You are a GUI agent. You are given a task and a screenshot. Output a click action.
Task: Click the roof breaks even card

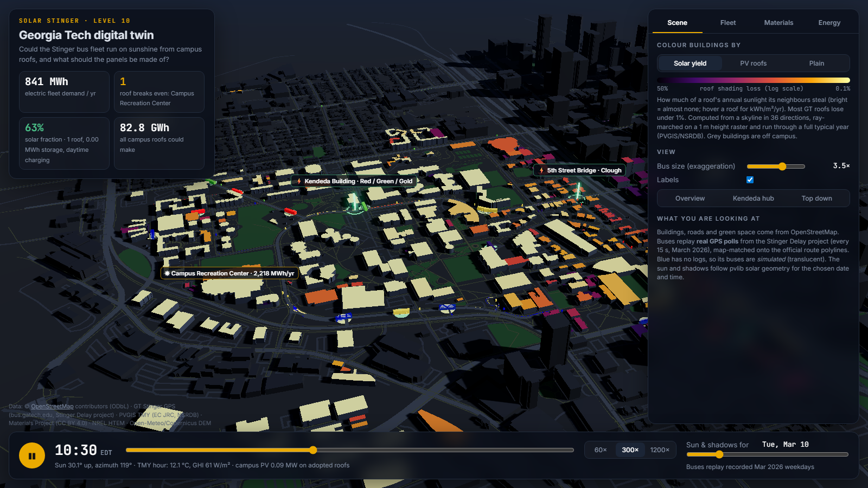point(159,92)
